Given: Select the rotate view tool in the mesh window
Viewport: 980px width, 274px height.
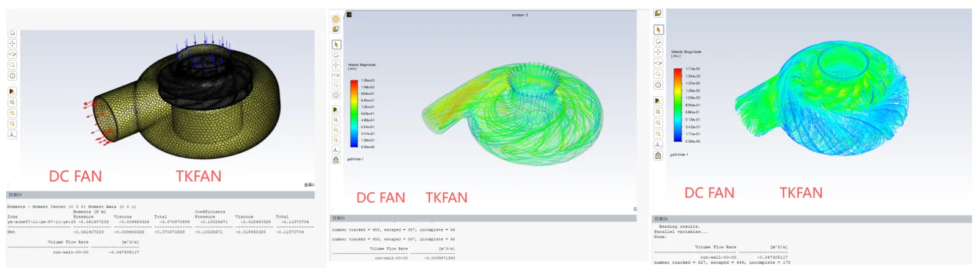Looking at the screenshot, I should pos(12,33).
